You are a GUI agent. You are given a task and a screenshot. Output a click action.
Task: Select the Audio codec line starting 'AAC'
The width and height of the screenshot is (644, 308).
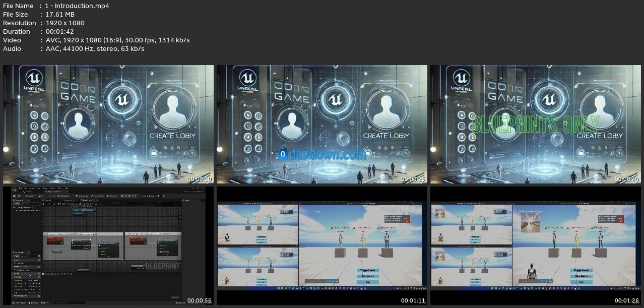coord(95,49)
